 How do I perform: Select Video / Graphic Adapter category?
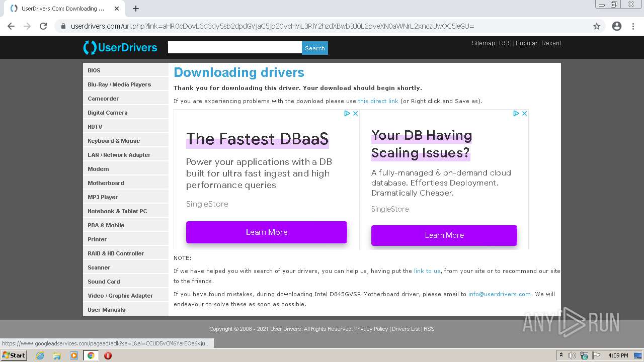[x=126, y=296]
